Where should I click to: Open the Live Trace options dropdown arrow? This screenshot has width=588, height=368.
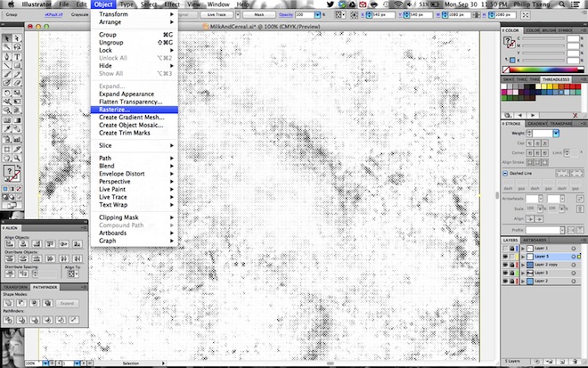tap(237, 14)
